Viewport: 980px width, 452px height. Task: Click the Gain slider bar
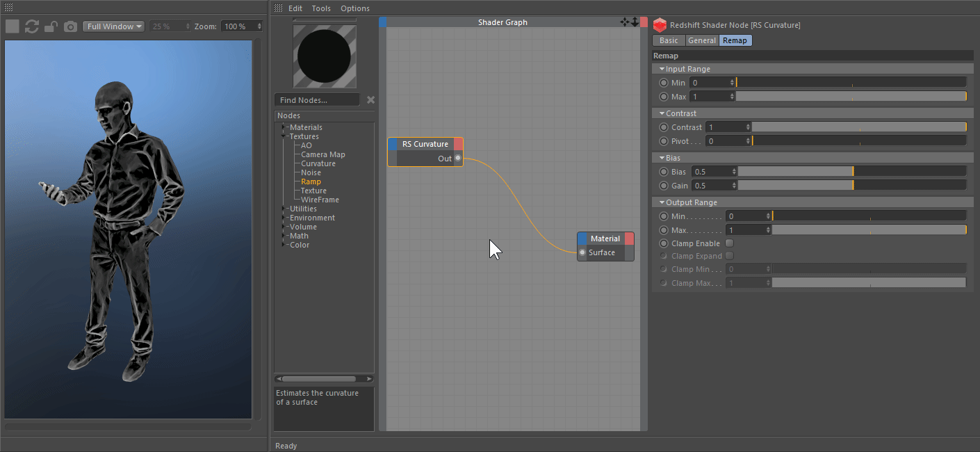pos(852,186)
